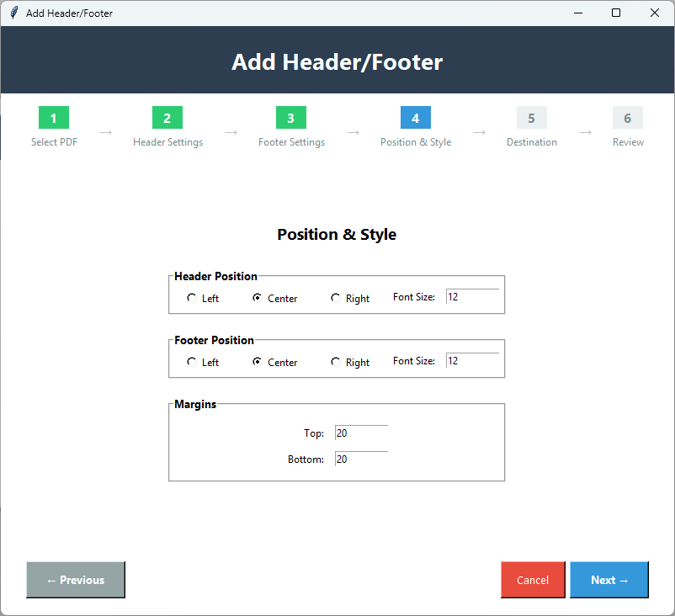Image resolution: width=675 pixels, height=616 pixels.
Task: Open the Select PDF step
Action: (53, 142)
